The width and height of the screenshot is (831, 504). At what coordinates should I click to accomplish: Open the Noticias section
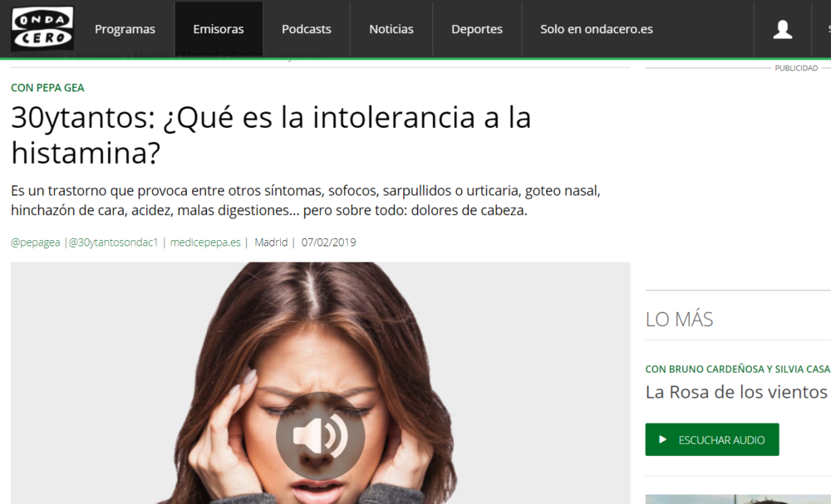[x=391, y=28]
